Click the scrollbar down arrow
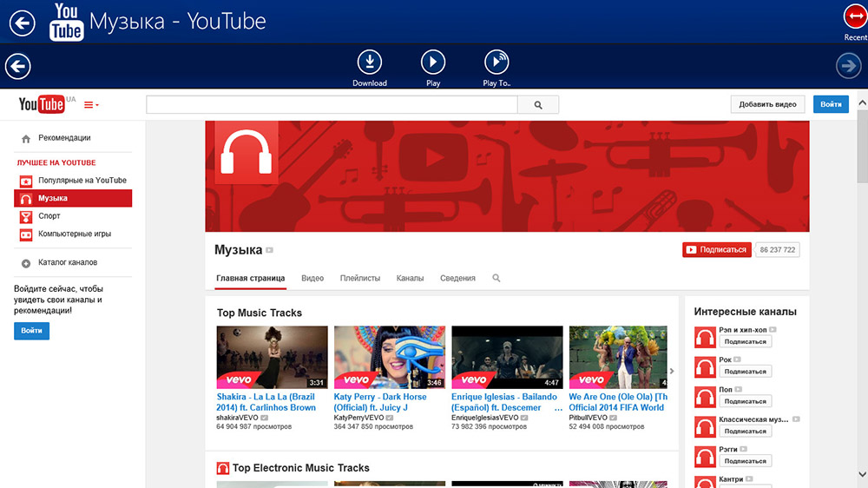Viewport: 868px width, 488px height. (x=862, y=474)
